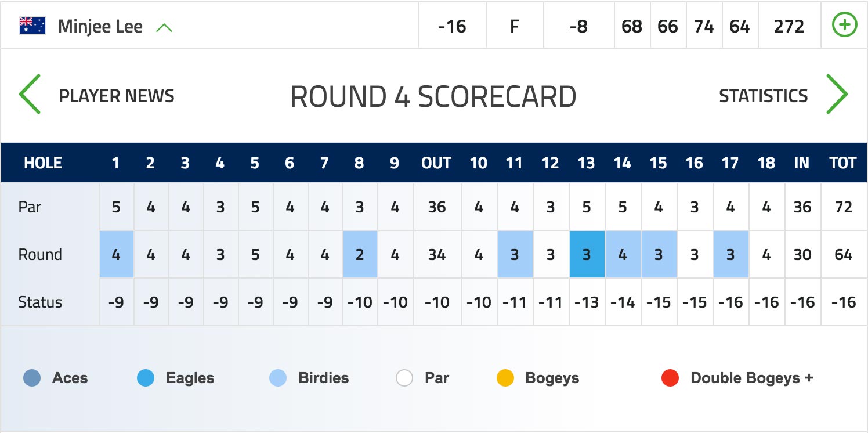Screen dimensions: 868x433
Task: Open the Player News section
Action: point(117,96)
